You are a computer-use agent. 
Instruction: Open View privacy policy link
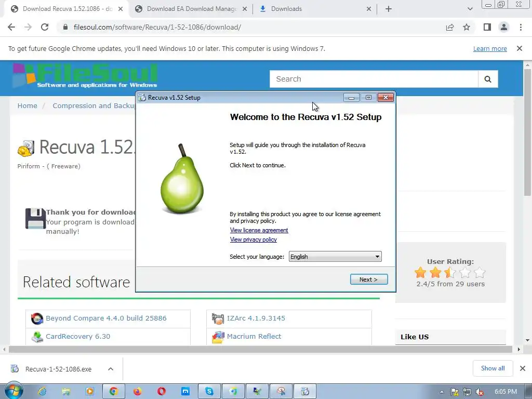(254, 240)
